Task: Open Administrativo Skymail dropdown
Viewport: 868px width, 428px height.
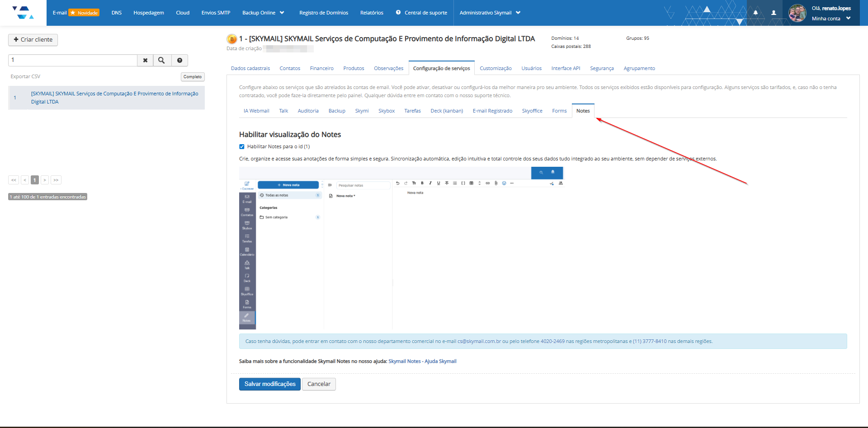Action: pos(490,13)
